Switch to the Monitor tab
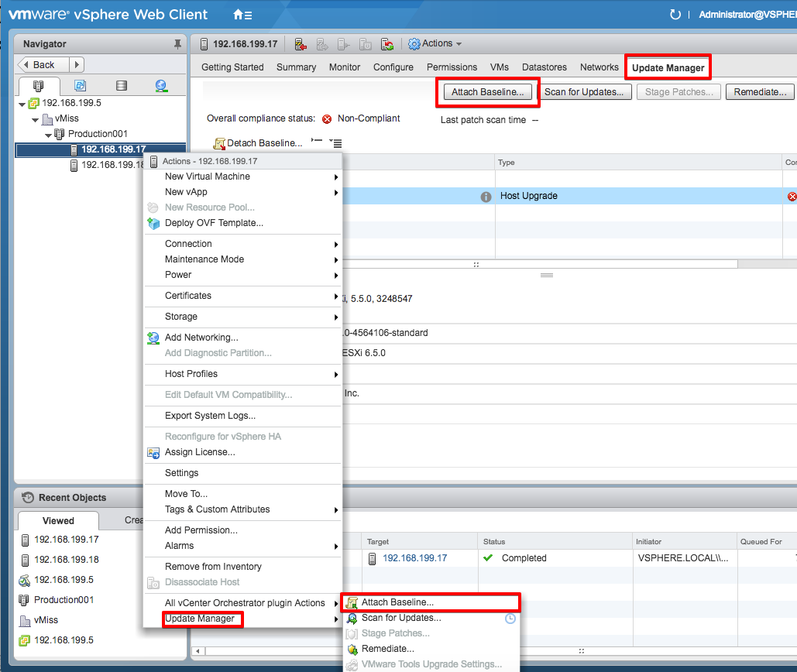This screenshot has height=672, width=797. point(345,67)
